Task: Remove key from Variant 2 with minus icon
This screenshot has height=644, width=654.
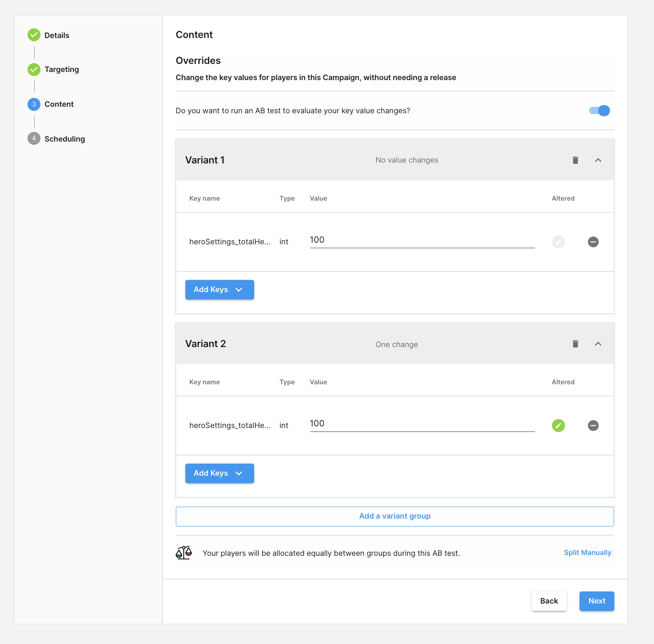Action: click(593, 426)
